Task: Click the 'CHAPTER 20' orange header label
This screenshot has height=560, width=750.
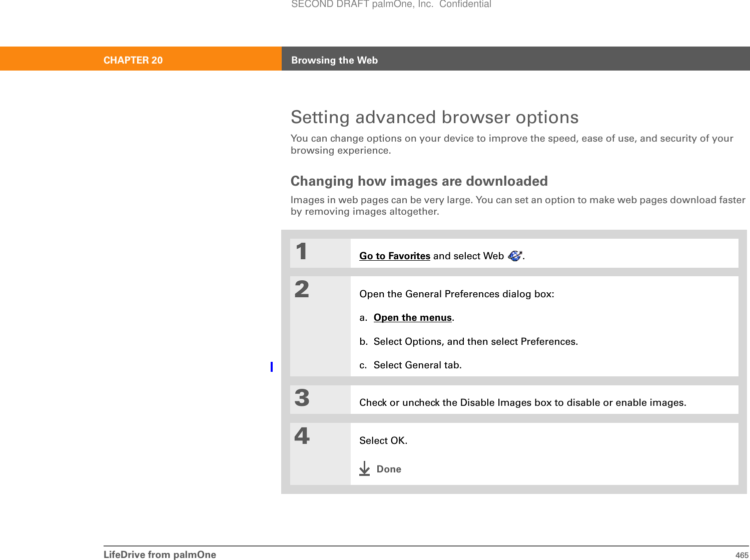Action: click(133, 60)
